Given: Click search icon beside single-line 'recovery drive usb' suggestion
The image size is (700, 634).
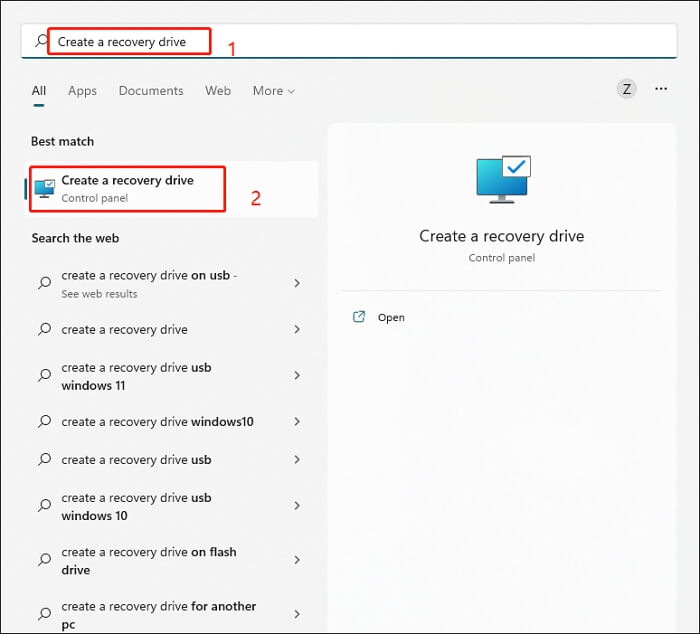Looking at the screenshot, I should coord(45,459).
